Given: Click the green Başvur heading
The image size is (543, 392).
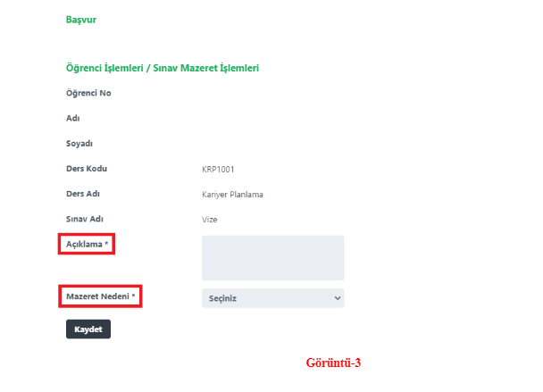Looking at the screenshot, I should [x=80, y=19].
